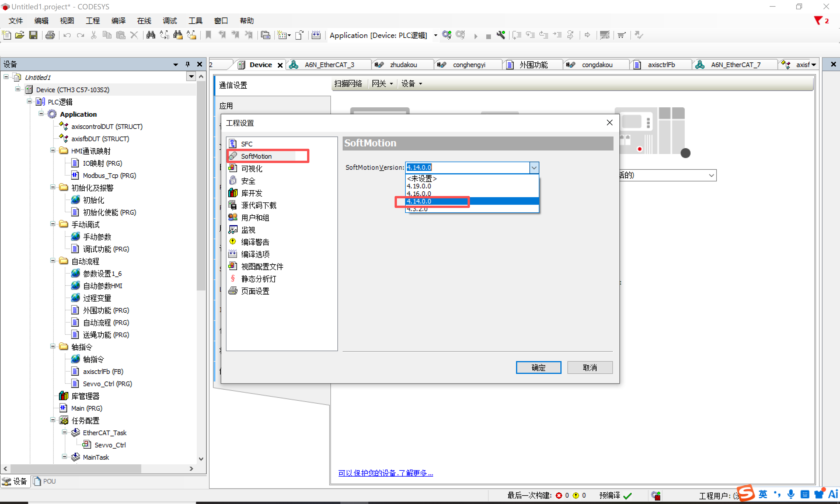This screenshot has width=840, height=504.
Task: Choose version 4.19.0.0 from the list
Action: coord(472,186)
